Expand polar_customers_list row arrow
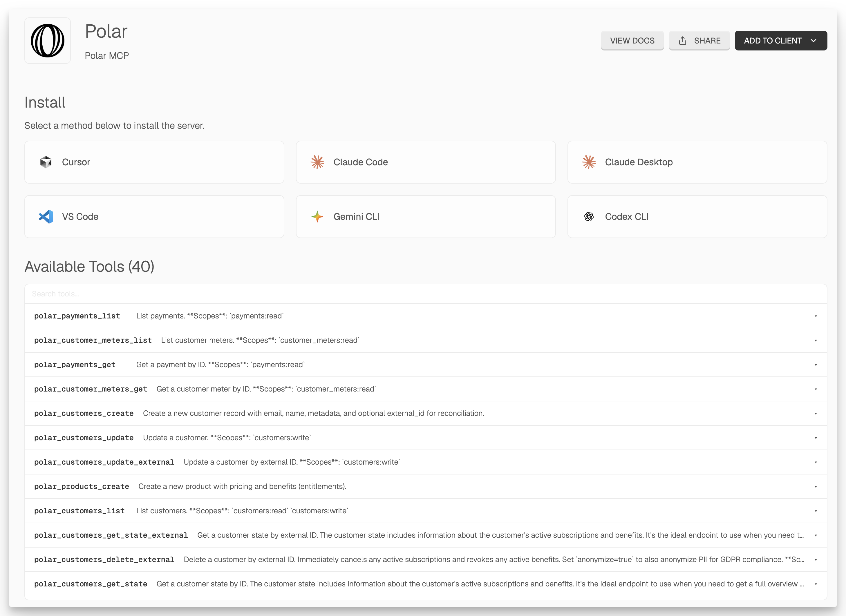This screenshot has height=616, width=846. 816,511
